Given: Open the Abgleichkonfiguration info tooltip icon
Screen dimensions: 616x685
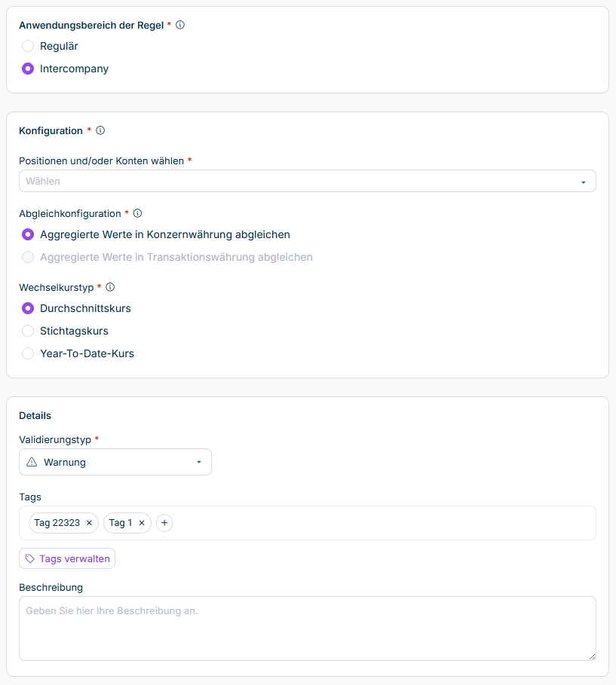Looking at the screenshot, I should [x=138, y=213].
